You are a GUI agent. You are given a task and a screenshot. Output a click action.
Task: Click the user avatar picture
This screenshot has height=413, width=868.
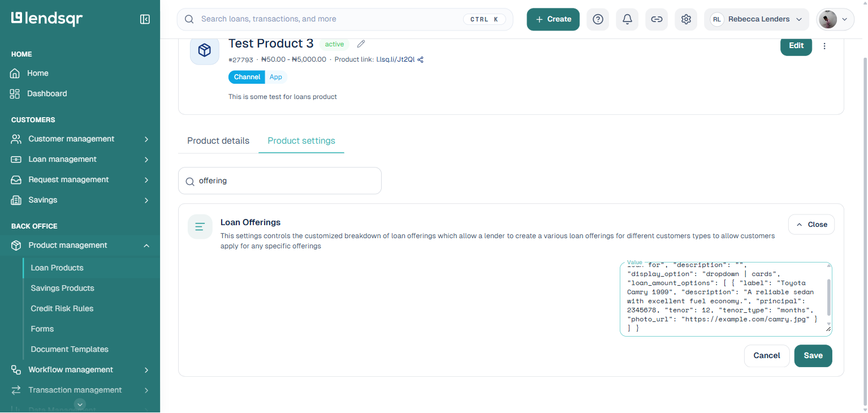tap(827, 19)
